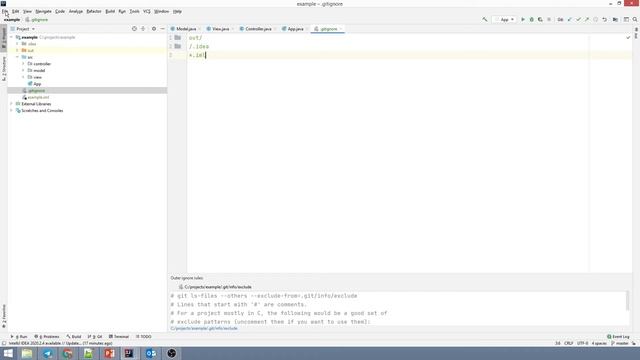Click the locate target icon in Project panel
Screen dimensions: 640x360
coord(134,29)
